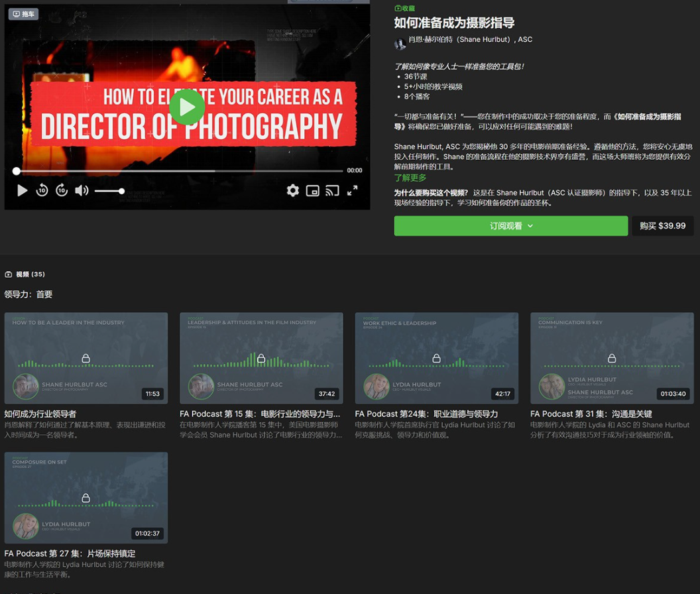This screenshot has width=700, height=594.
Task: Click the 01:02:37 duration badge
Action: click(x=147, y=533)
